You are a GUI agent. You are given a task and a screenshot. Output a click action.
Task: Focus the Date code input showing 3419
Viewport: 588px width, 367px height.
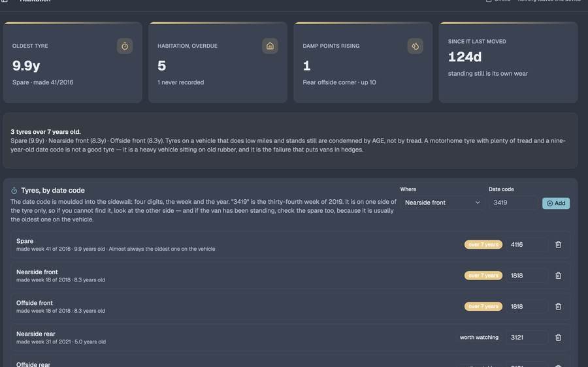point(514,202)
